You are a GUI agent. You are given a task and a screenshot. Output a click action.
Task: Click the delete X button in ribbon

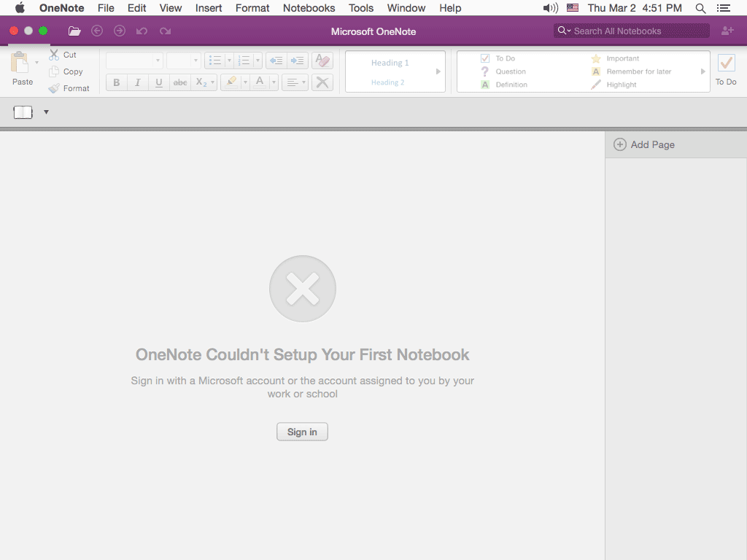click(322, 82)
